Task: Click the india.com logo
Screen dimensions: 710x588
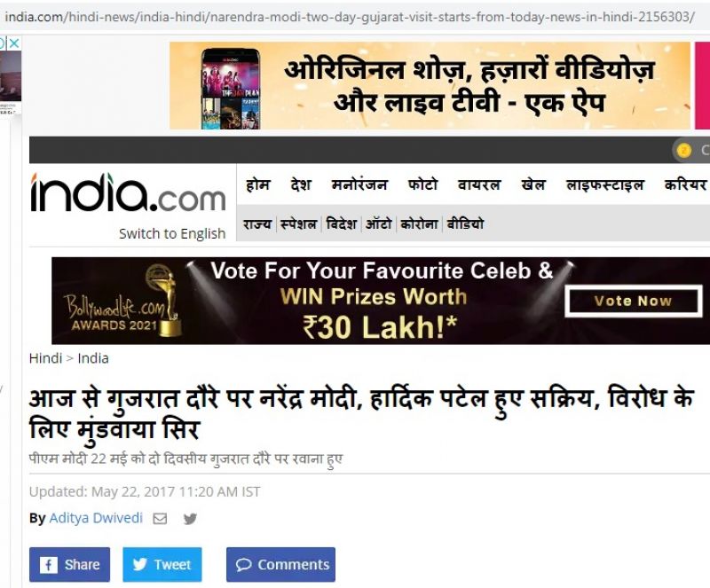Action: click(x=128, y=192)
